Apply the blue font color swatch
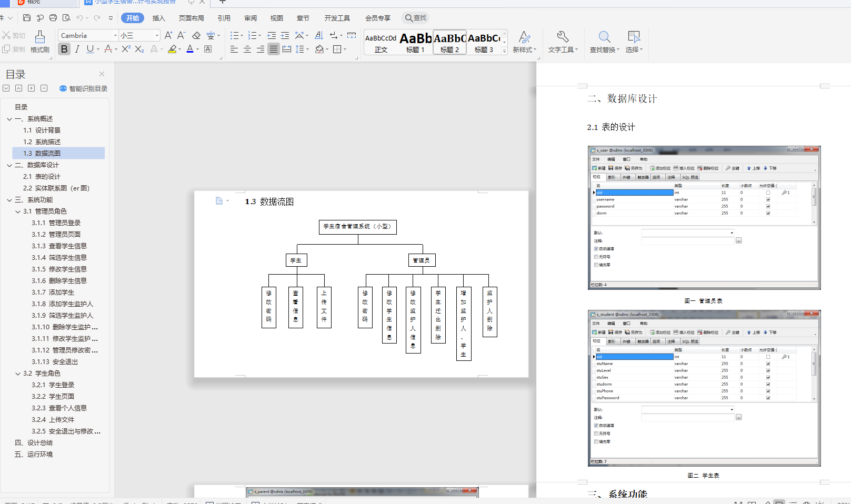 tap(190, 49)
